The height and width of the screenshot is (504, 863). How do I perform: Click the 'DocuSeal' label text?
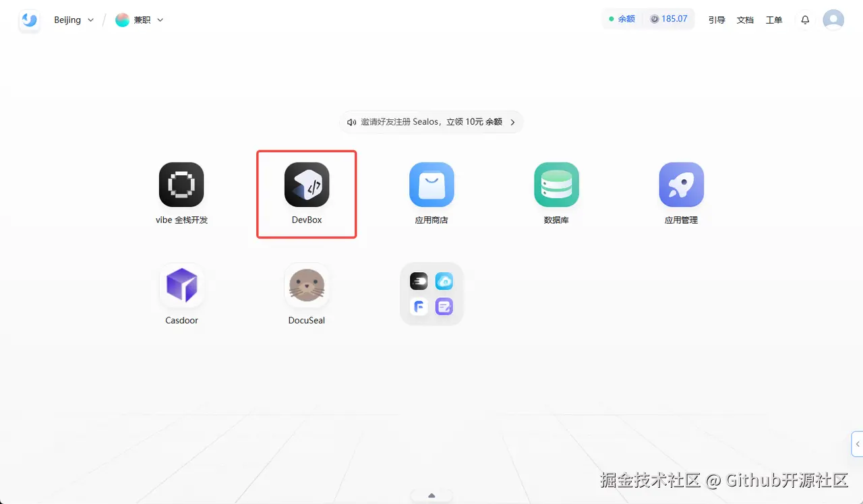pyautogui.click(x=307, y=320)
